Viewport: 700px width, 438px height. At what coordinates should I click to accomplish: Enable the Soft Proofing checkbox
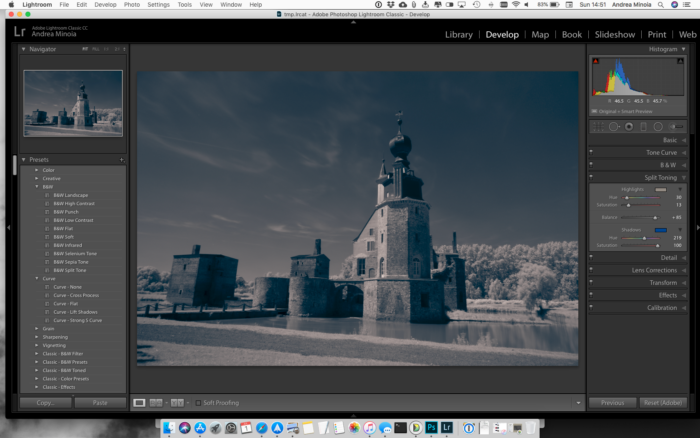198,403
